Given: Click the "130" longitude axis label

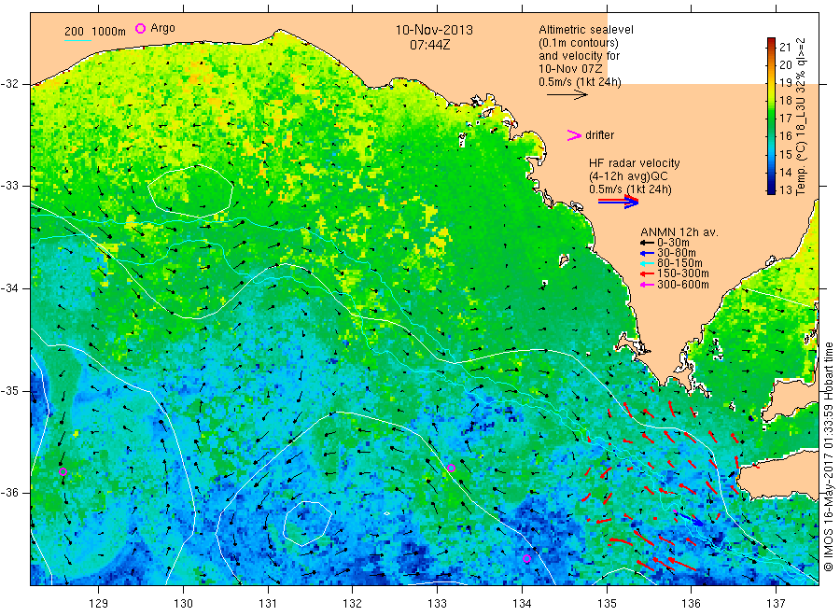Looking at the screenshot, I should click(x=183, y=604).
